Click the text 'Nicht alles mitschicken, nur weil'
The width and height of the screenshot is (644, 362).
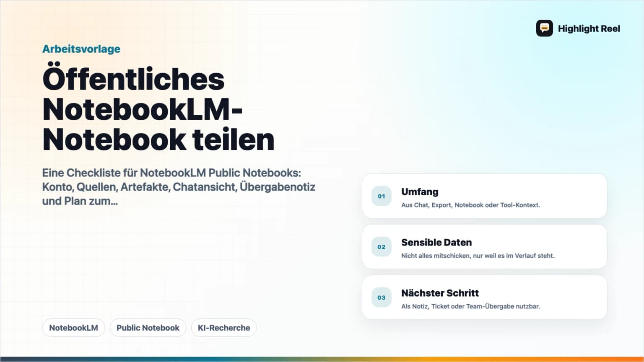click(x=449, y=256)
